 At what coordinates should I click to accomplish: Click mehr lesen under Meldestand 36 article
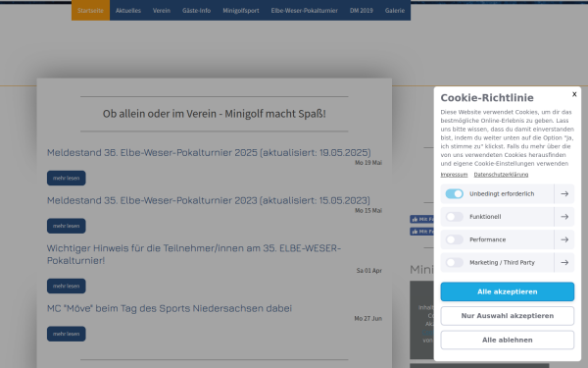(x=66, y=178)
